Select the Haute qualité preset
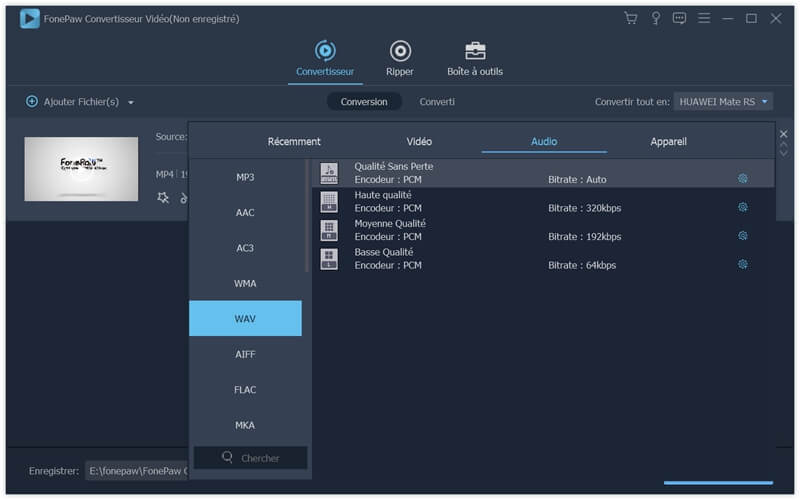 pyautogui.click(x=543, y=202)
